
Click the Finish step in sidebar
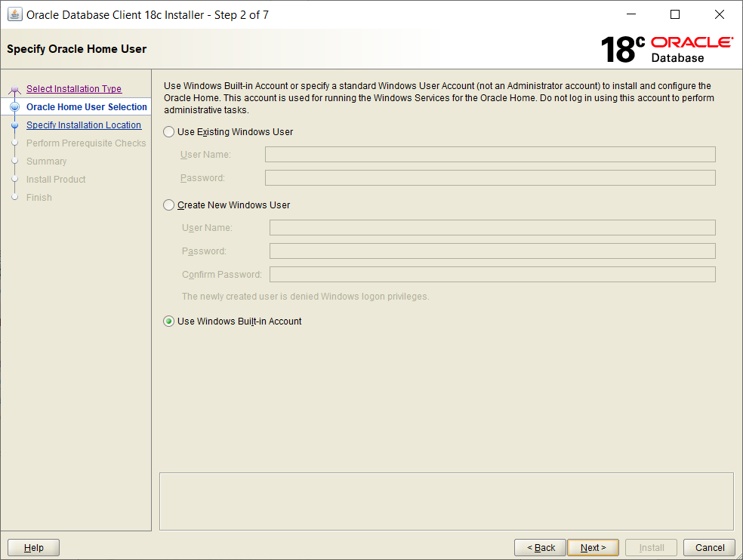click(x=39, y=198)
